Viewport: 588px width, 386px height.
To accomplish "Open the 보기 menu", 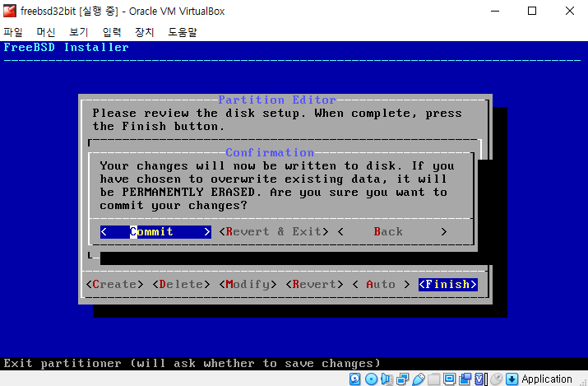I will coord(79,32).
